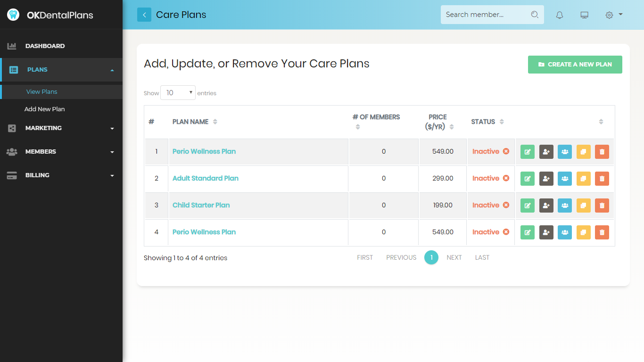644x362 pixels.
Task: View Child Starter Plan members
Action: pos(565,206)
